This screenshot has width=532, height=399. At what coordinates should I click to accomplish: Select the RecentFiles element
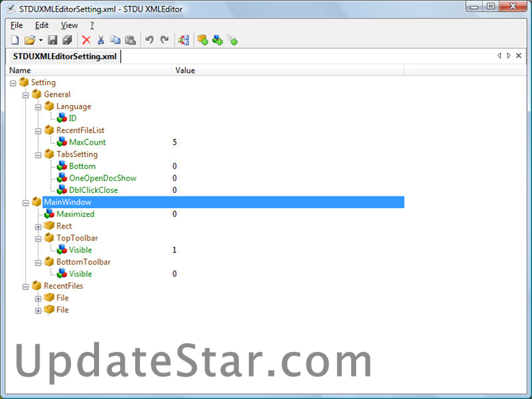63,286
